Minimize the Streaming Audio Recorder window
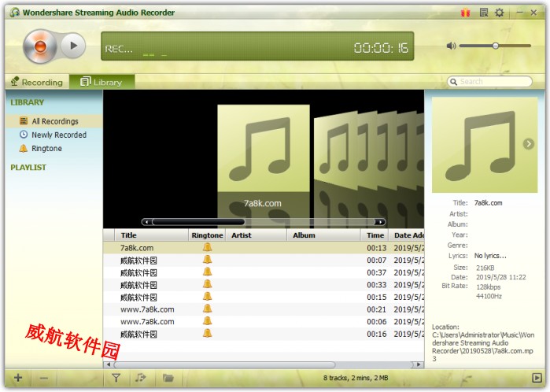This screenshot has height=392, width=550. tap(520, 13)
